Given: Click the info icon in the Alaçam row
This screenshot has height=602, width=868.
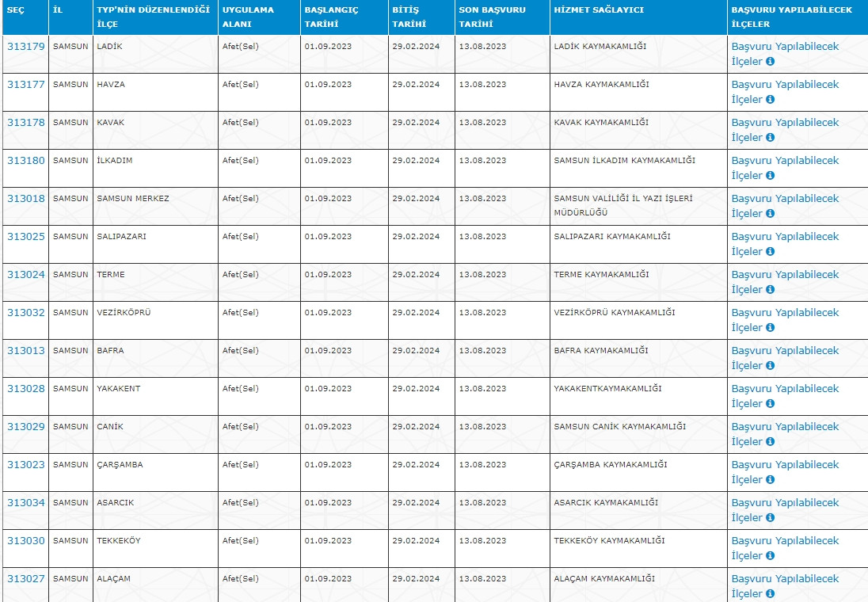Looking at the screenshot, I should (770, 594).
